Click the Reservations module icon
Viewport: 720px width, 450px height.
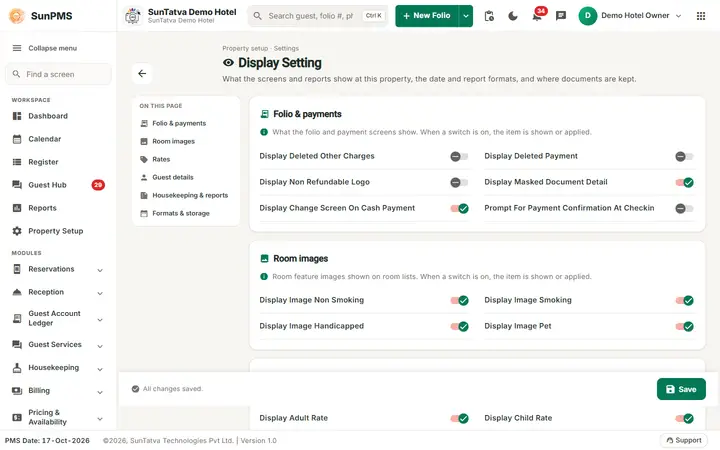tap(17, 269)
